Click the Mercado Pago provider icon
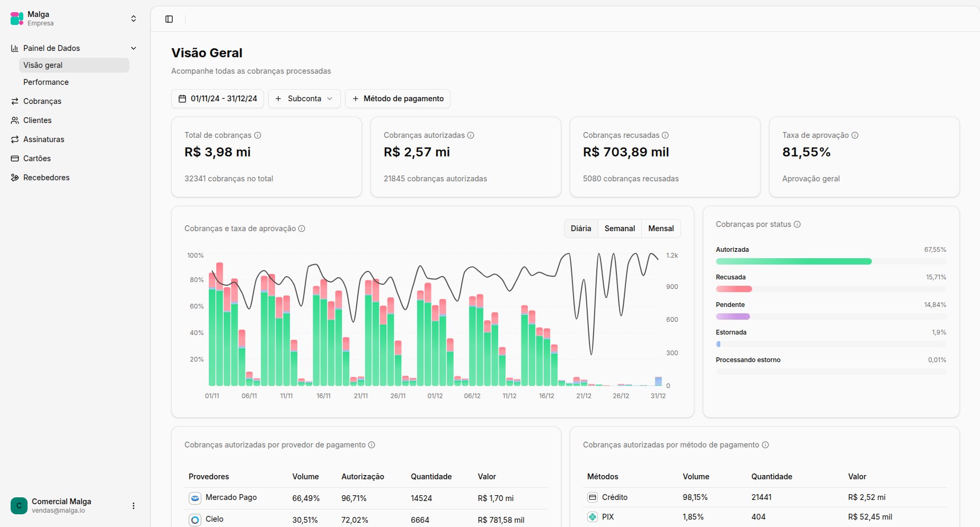 point(195,498)
